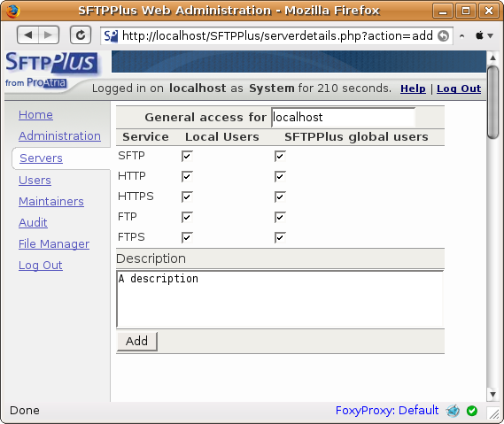
Task: Click the SFTPPlus from ProAtria logo
Action: click(51, 69)
